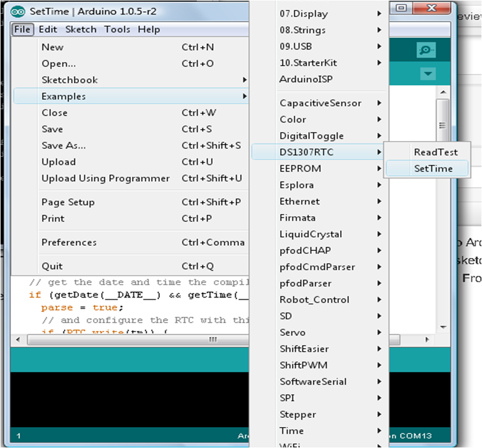The image size is (482, 448).
Task: Expand the Firmata library examples
Action: coord(319,218)
